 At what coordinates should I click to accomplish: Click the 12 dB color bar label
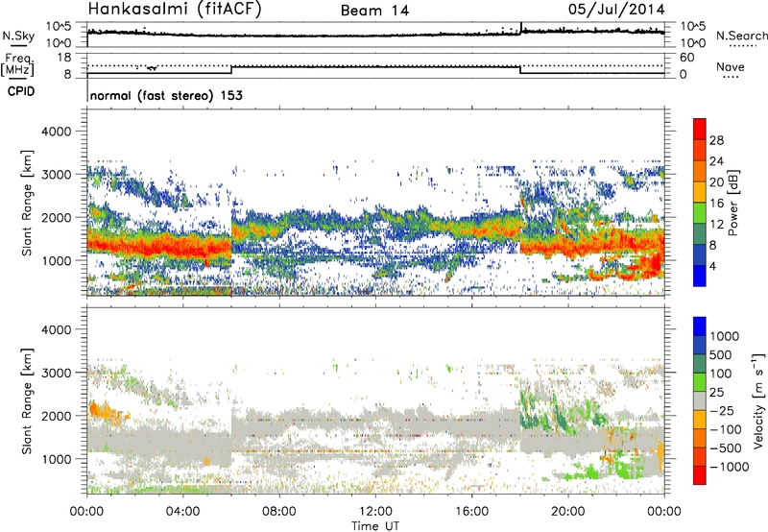tap(716, 225)
